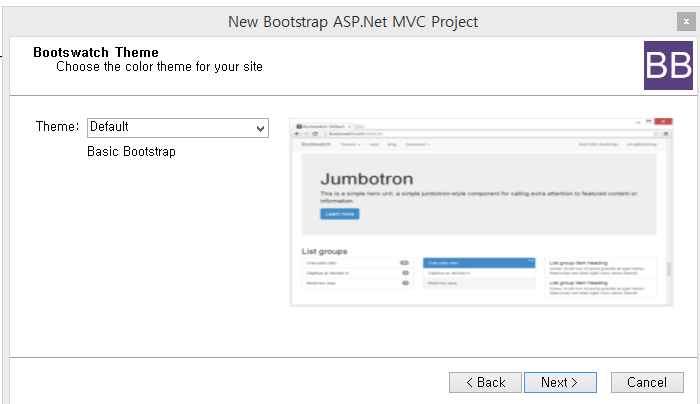This screenshot has height=404, width=700.
Task: Open the Theme dropdown set to Default
Action: (x=178, y=128)
